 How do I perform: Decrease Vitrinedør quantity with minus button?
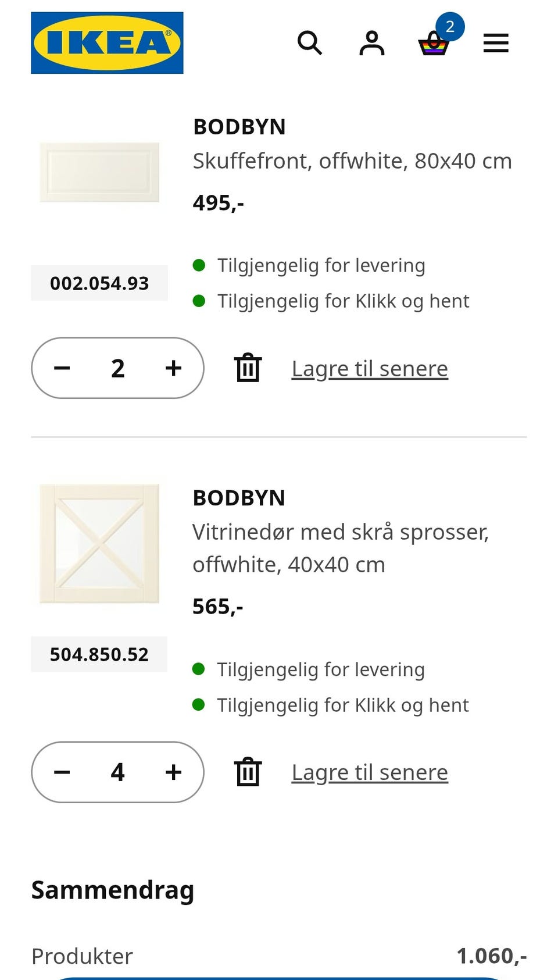pyautogui.click(x=62, y=772)
